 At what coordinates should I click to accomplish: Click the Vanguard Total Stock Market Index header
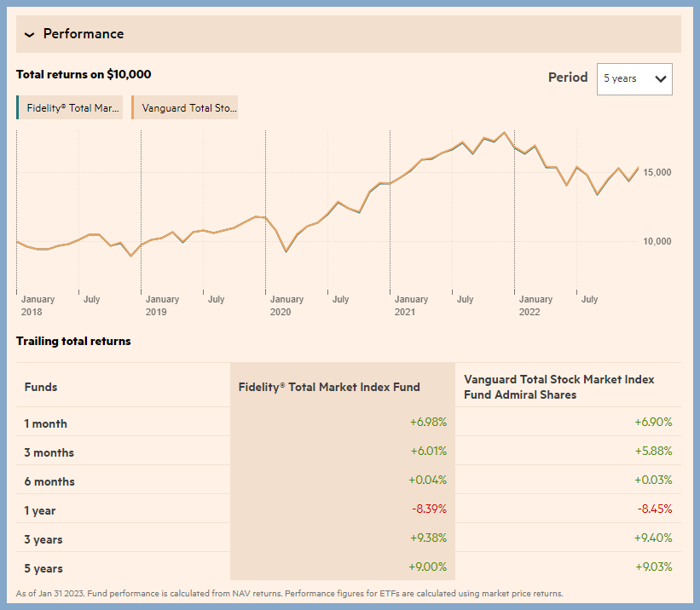[x=559, y=387]
